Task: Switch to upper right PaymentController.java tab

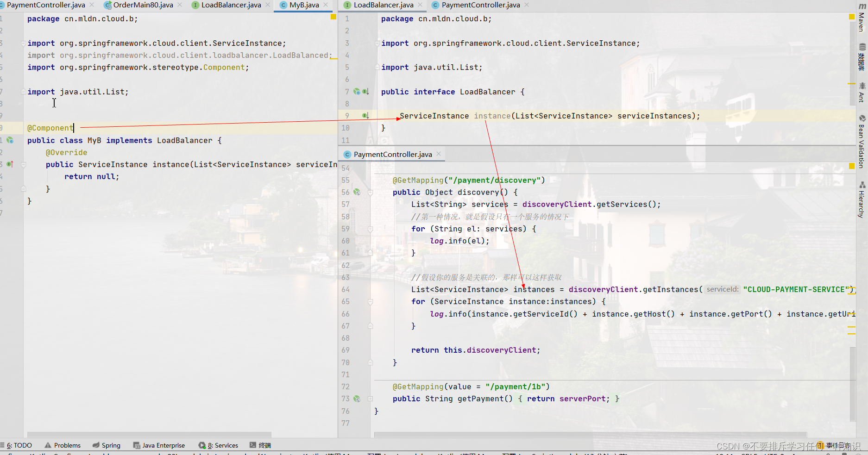Action: pyautogui.click(x=480, y=5)
